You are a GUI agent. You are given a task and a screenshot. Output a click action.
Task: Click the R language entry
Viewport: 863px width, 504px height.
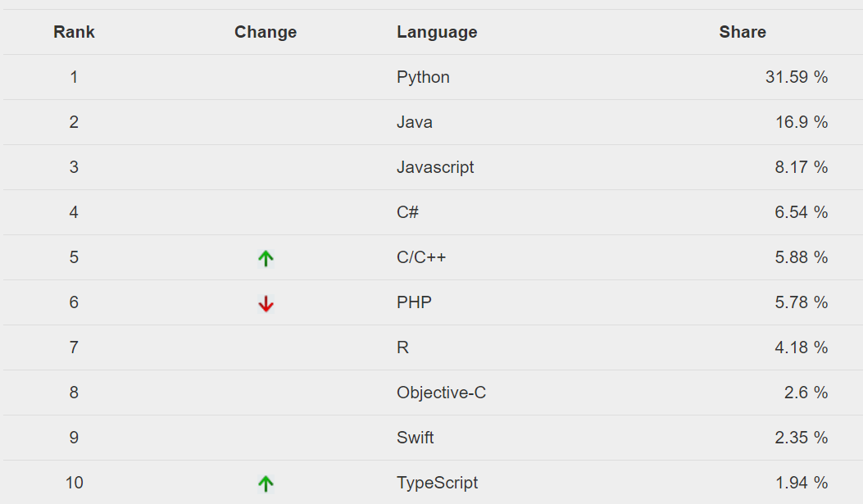tap(403, 347)
